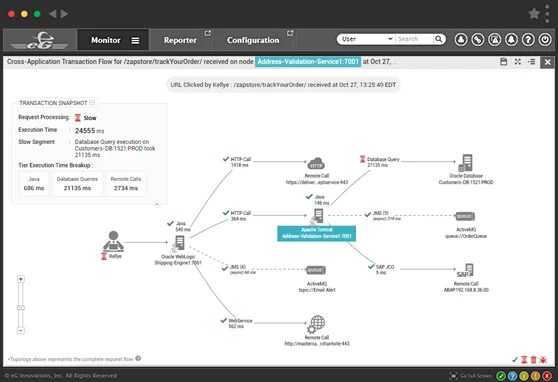The height and width of the screenshot is (382, 558).
Task: Click the Kellye user icon
Action: point(113,241)
